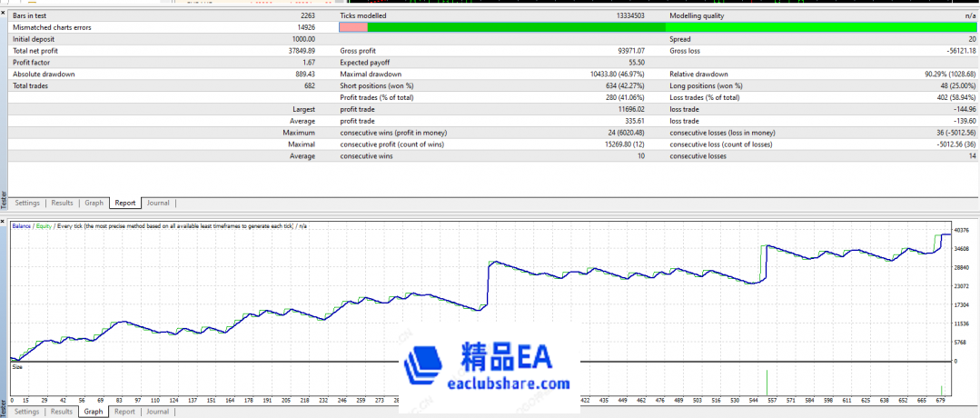Click the Equity legend label on the graph
This screenshot has height=418, width=980.
45,226
